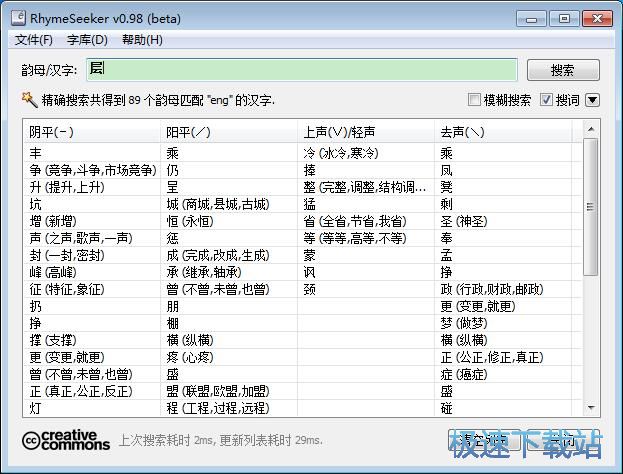623x474 pixels.
Task: Click the 上声(∨)/轻声 column header
Action: tap(366, 132)
